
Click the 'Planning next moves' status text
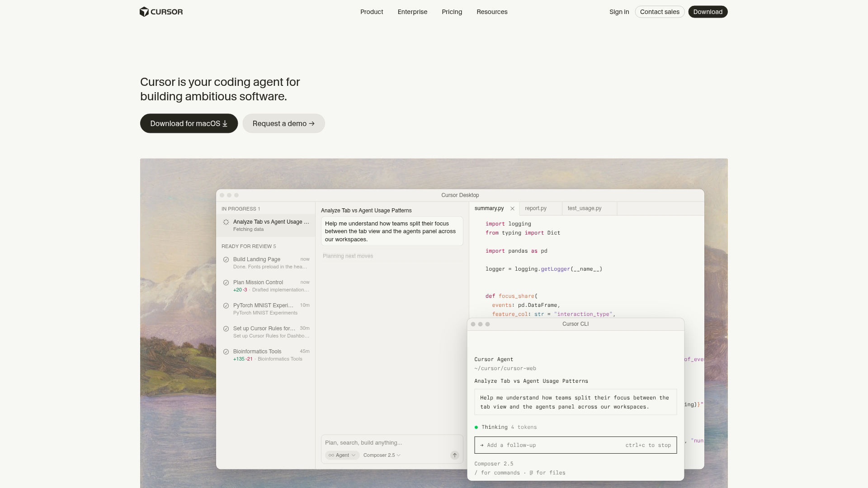point(348,256)
